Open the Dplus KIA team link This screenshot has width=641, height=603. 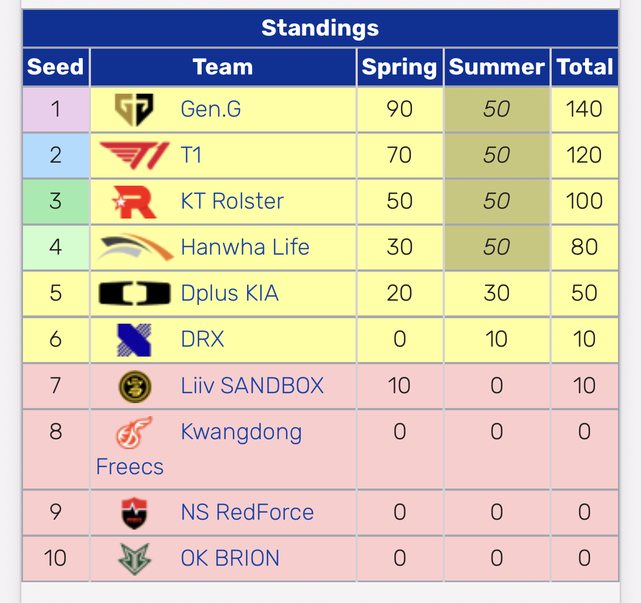tap(229, 294)
